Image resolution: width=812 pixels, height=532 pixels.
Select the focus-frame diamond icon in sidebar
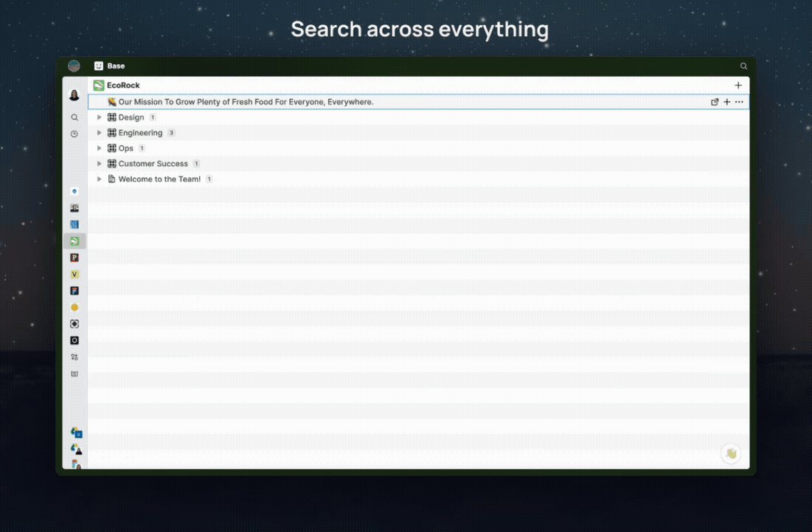click(74, 324)
